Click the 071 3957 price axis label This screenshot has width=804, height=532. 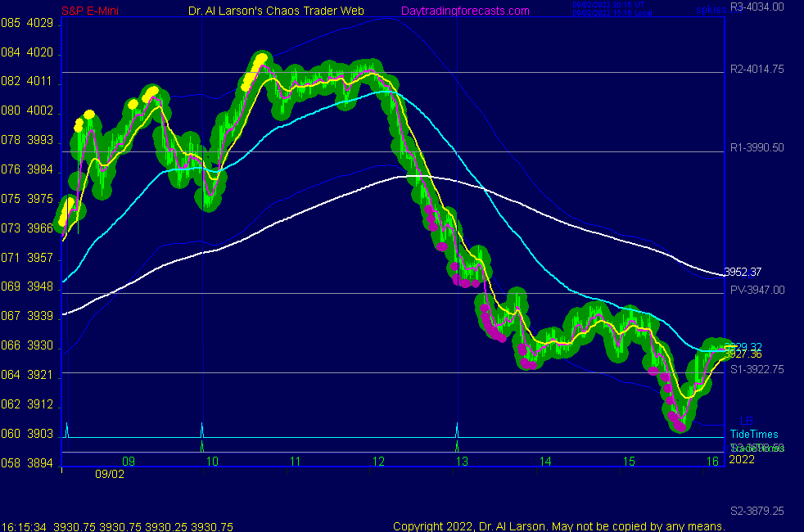(27, 258)
